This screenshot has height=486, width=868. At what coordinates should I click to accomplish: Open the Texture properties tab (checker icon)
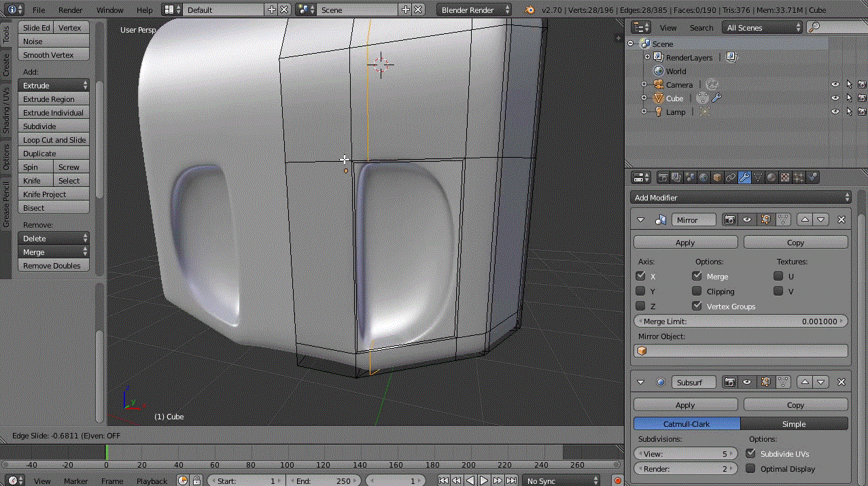[x=785, y=177]
